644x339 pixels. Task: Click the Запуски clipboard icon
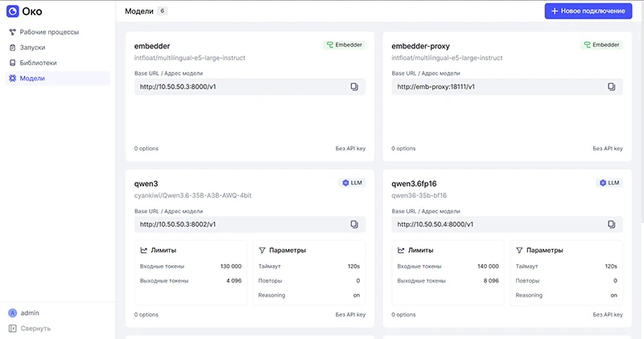(12, 48)
